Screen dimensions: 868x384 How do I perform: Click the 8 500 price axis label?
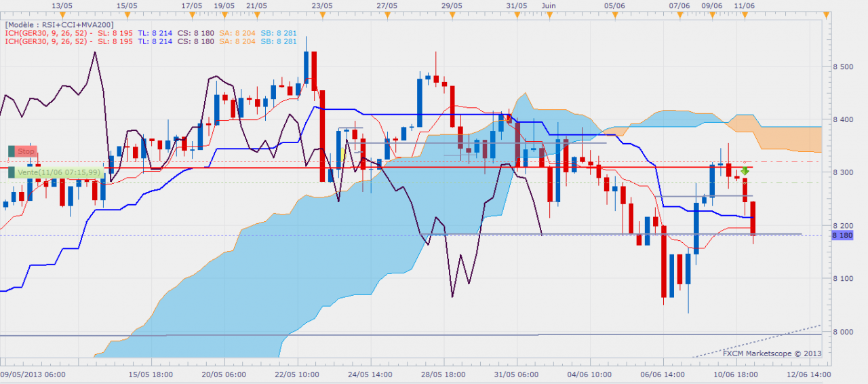pyautogui.click(x=842, y=66)
